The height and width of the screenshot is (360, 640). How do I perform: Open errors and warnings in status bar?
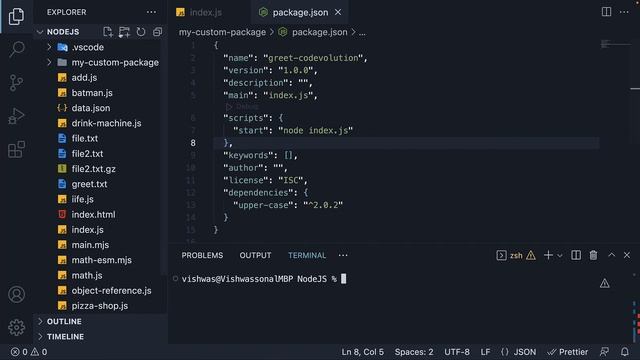tap(29, 352)
